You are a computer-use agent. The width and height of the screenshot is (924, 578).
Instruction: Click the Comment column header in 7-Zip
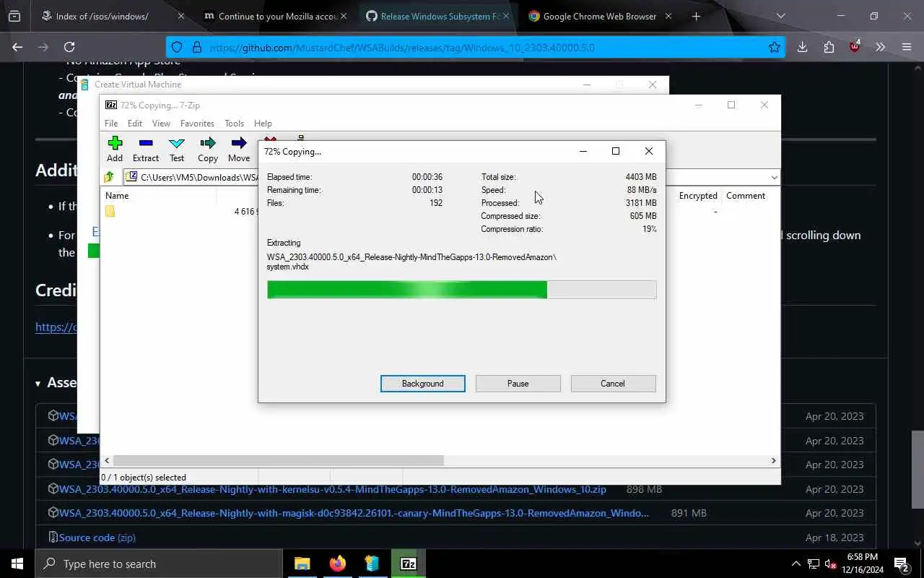(x=746, y=196)
